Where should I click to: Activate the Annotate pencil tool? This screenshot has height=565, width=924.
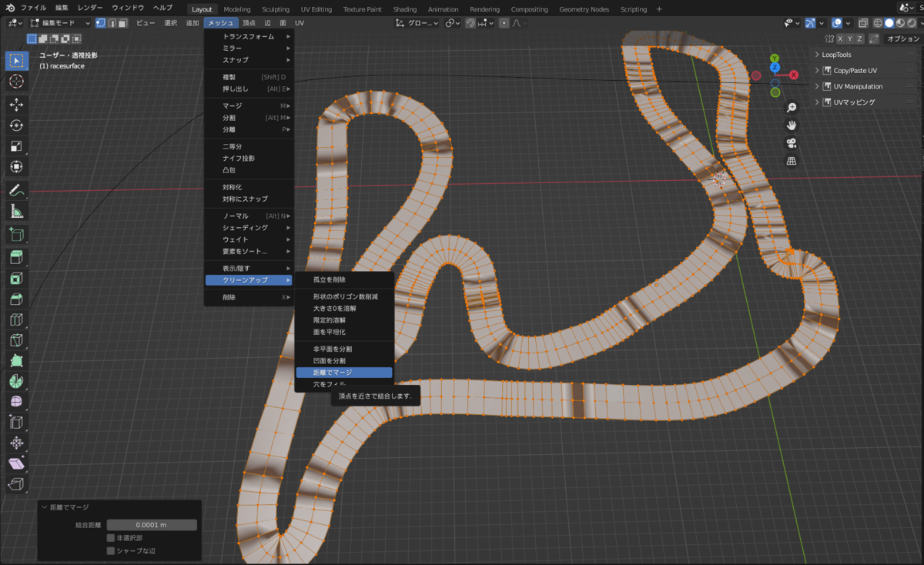coord(16,189)
